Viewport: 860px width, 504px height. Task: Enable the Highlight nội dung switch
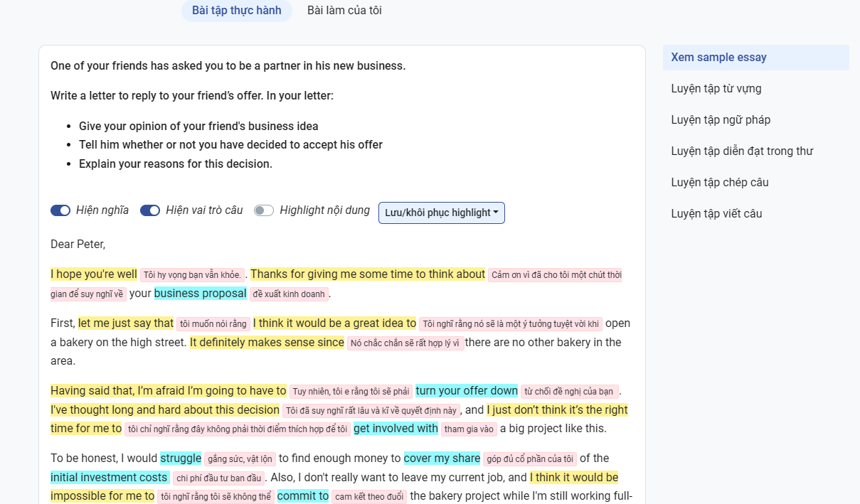[264, 210]
